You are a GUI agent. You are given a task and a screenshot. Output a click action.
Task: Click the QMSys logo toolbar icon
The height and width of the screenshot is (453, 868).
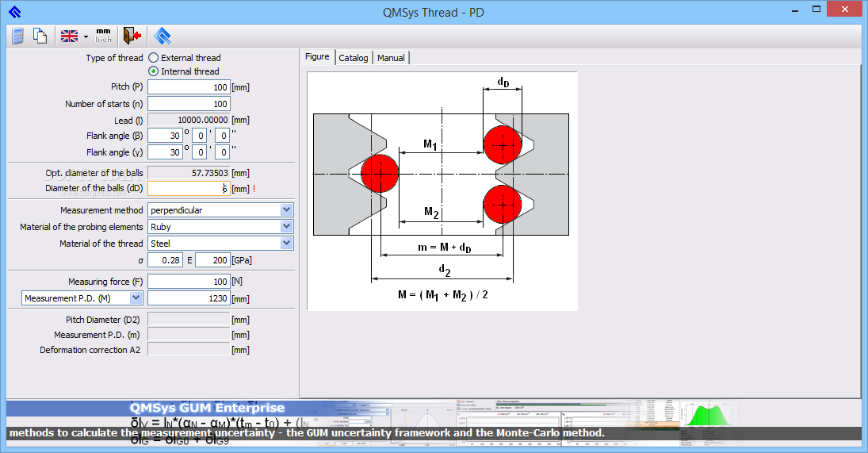pos(162,36)
